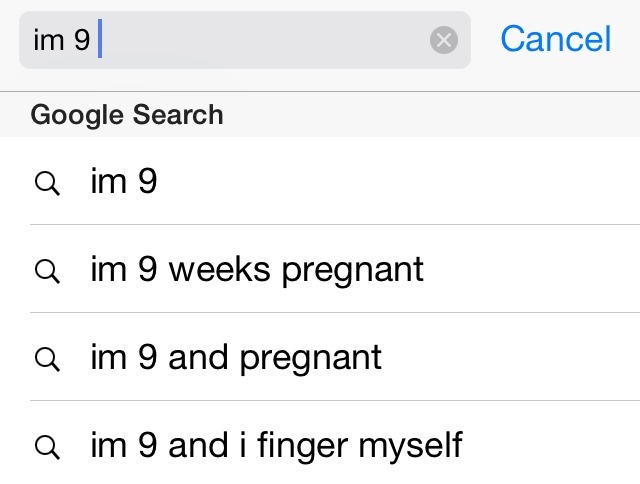Click the Google Search section header
The height and width of the screenshot is (484, 640).
[x=320, y=114]
